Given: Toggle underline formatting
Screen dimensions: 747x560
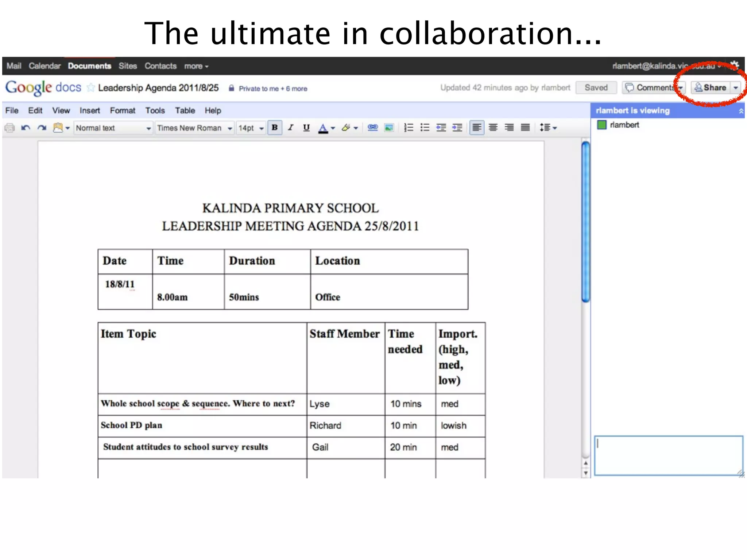Looking at the screenshot, I should point(306,128).
